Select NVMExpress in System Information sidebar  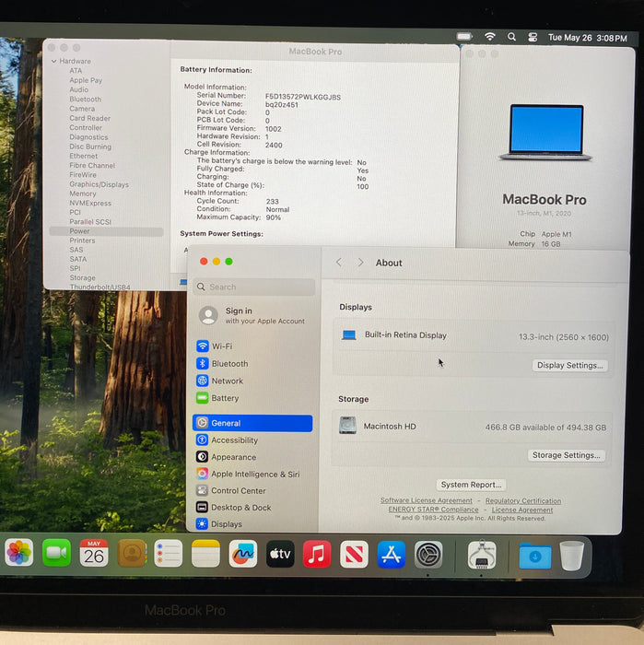pyautogui.click(x=90, y=203)
